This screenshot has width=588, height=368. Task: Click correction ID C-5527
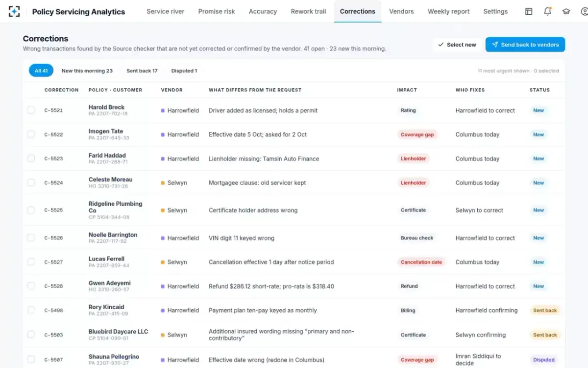coord(53,262)
